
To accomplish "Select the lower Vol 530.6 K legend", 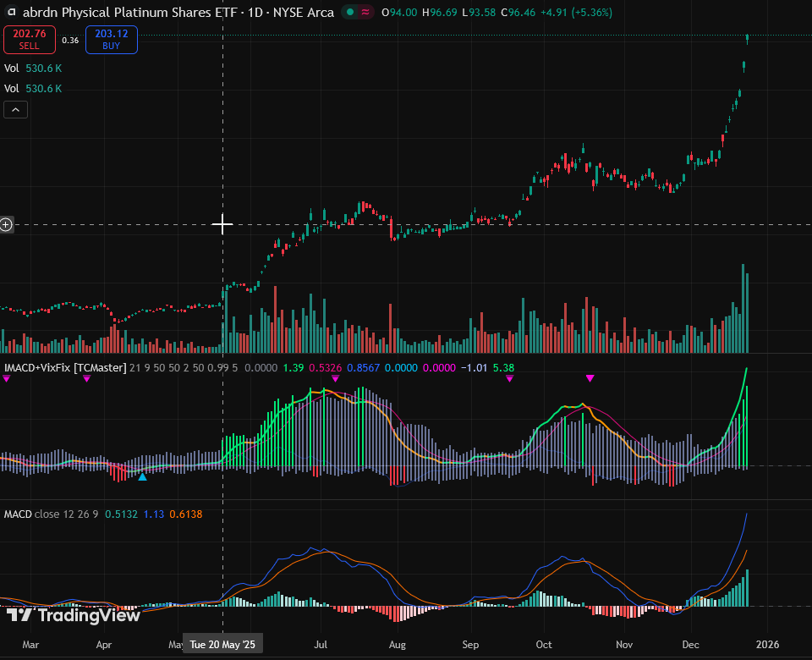I will tap(33, 89).
